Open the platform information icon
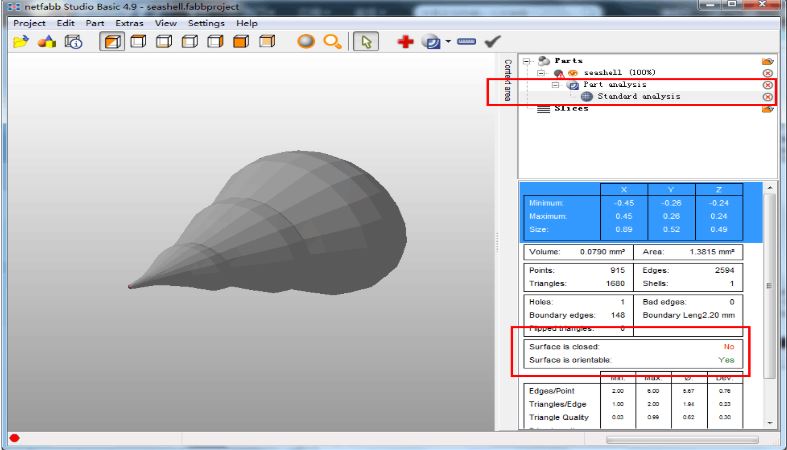This screenshot has height=450, width=787. coord(73,42)
